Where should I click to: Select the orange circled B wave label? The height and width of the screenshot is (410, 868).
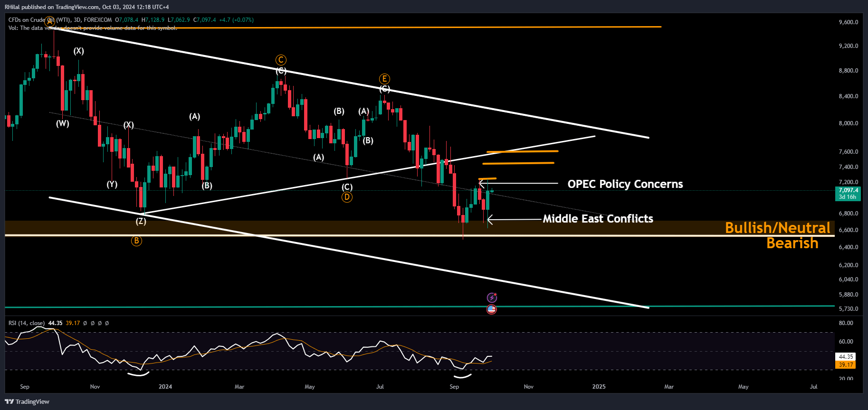[136, 241]
